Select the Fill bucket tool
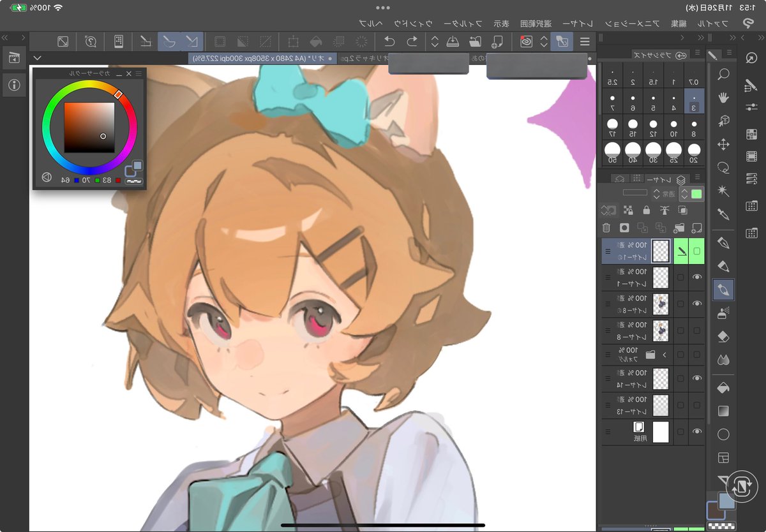The image size is (766, 532). [723, 388]
